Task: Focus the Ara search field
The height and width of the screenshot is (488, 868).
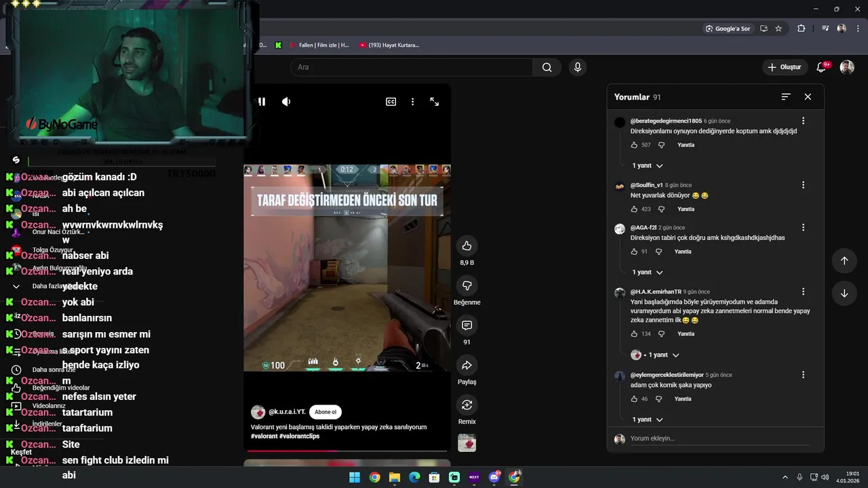Action: 412,67
